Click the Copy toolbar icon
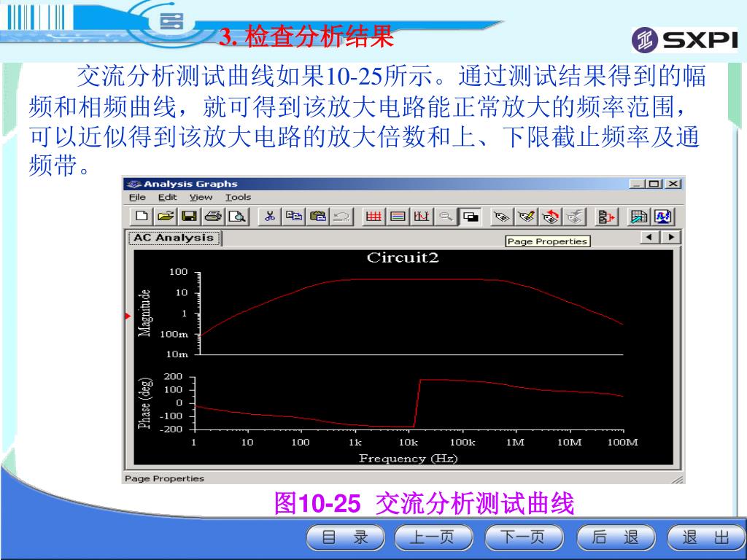This screenshot has height=560, width=747. [x=293, y=217]
